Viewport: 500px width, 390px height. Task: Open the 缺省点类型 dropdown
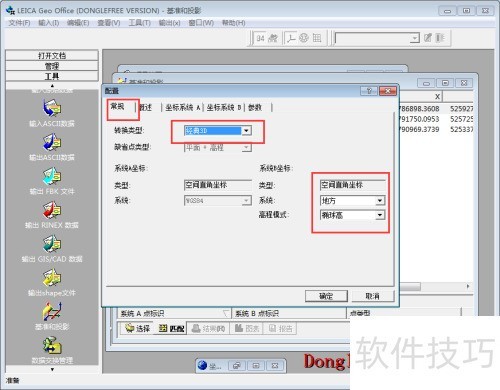point(246,147)
